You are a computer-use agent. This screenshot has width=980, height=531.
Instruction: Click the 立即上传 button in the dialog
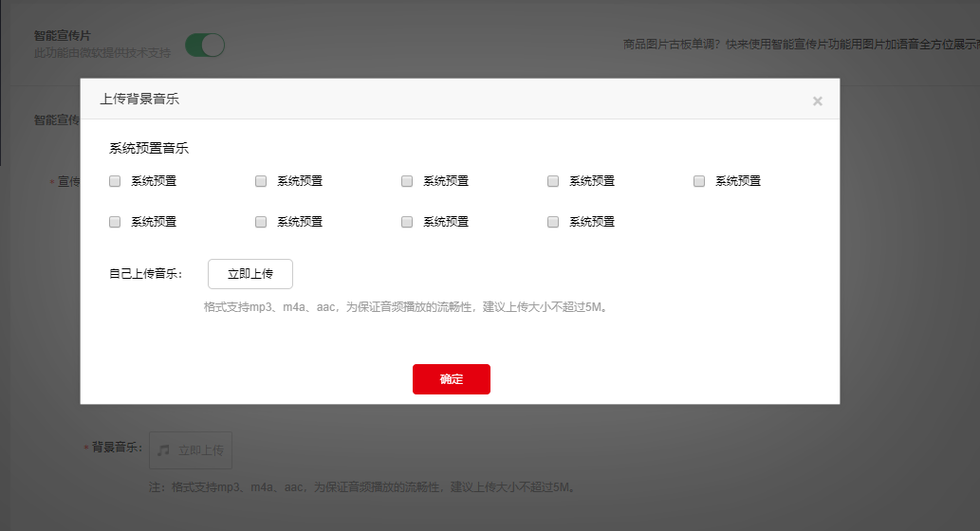(x=250, y=274)
